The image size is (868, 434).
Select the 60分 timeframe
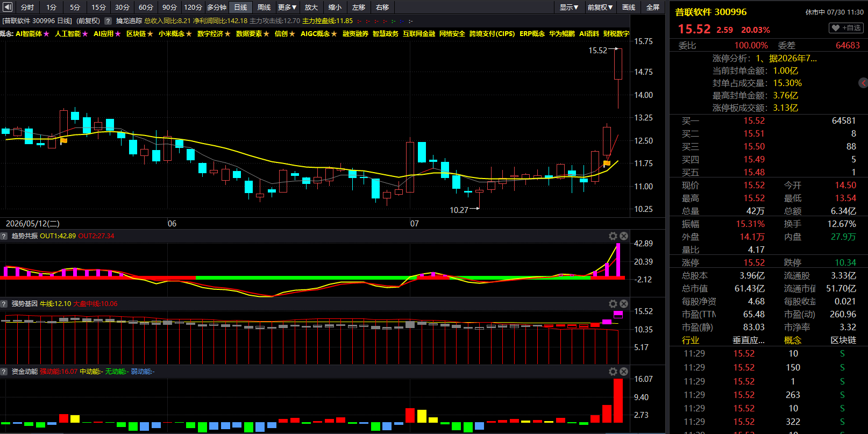(146, 7)
